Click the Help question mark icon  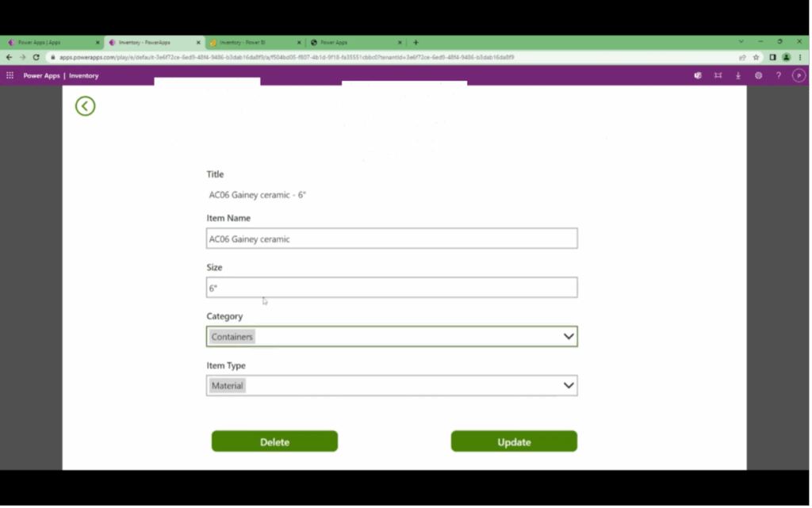(778, 75)
